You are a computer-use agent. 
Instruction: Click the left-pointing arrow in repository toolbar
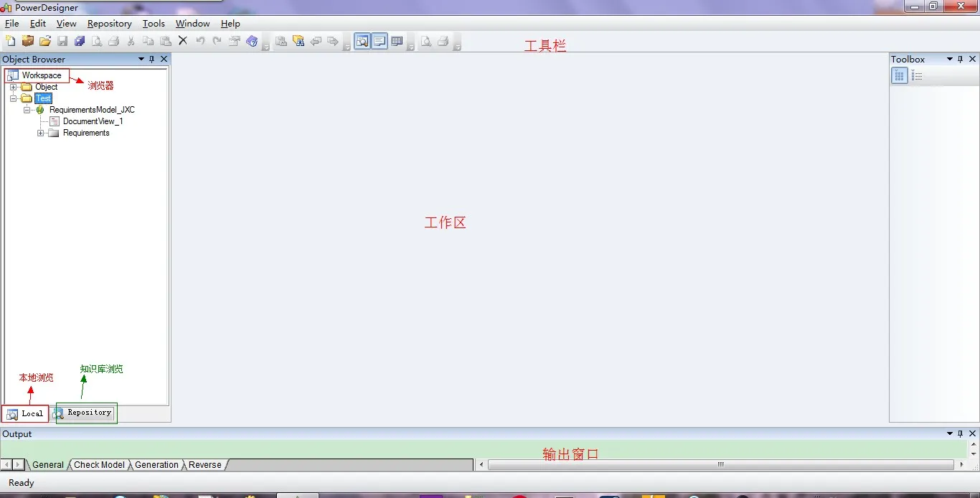click(316, 41)
